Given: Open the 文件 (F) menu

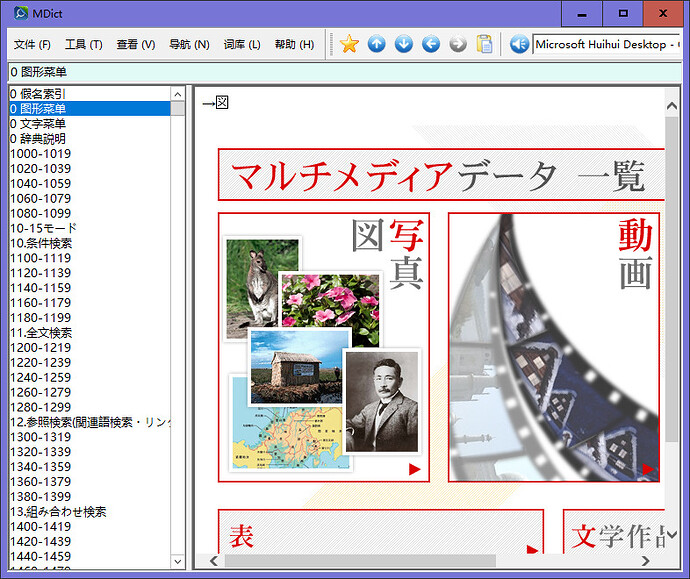Looking at the screenshot, I should tap(32, 45).
